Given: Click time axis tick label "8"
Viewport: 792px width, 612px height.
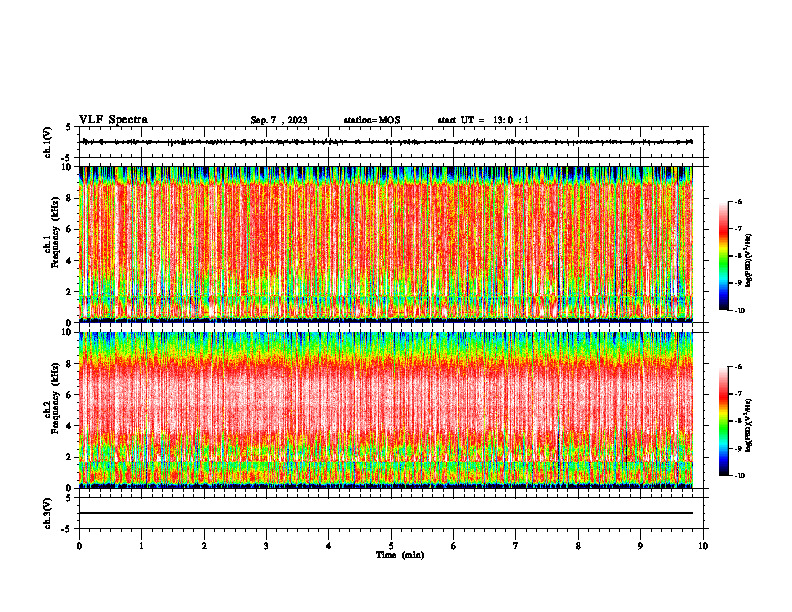Looking at the screenshot, I should coord(578,546).
